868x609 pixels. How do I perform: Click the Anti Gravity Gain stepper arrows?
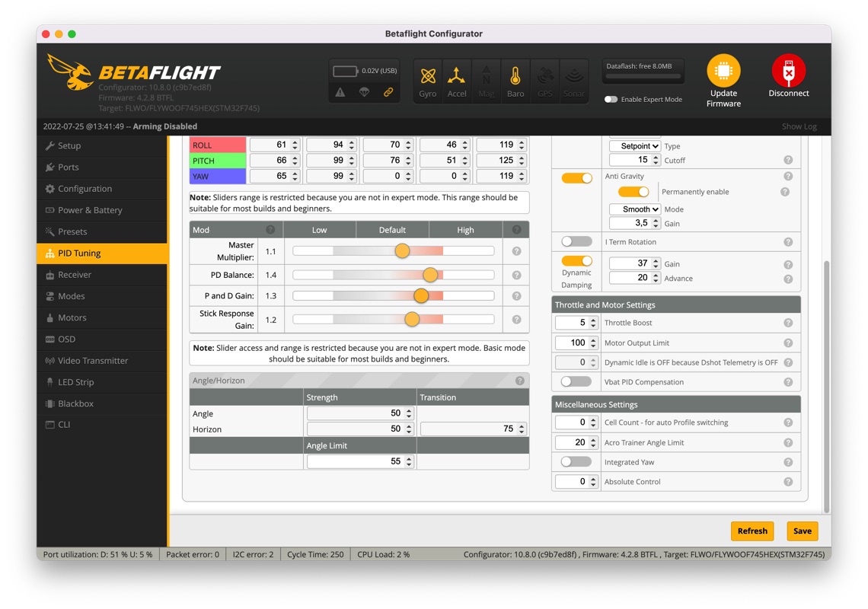click(x=656, y=223)
